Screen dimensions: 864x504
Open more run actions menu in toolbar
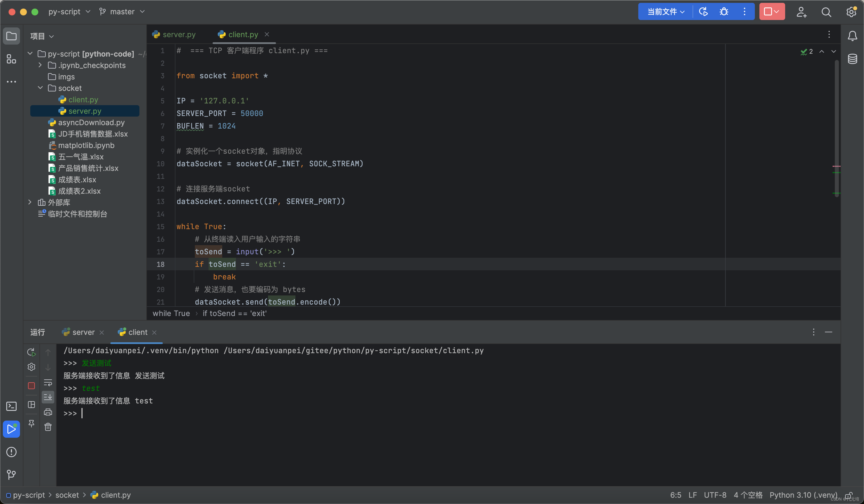tap(744, 12)
